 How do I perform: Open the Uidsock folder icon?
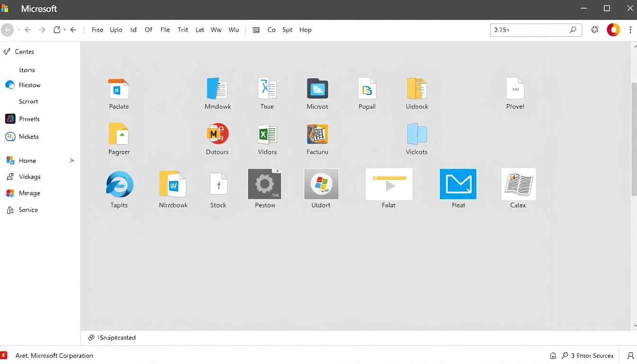coord(417,89)
